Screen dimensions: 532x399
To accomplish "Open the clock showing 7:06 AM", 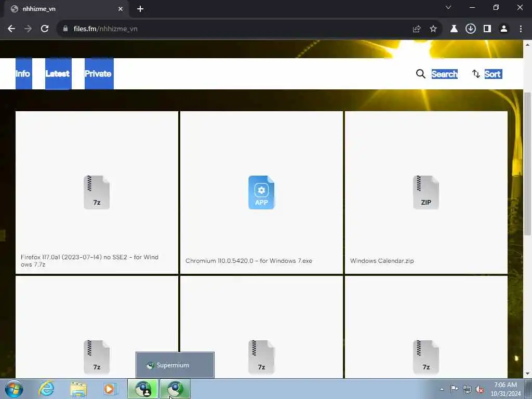I will (506, 389).
